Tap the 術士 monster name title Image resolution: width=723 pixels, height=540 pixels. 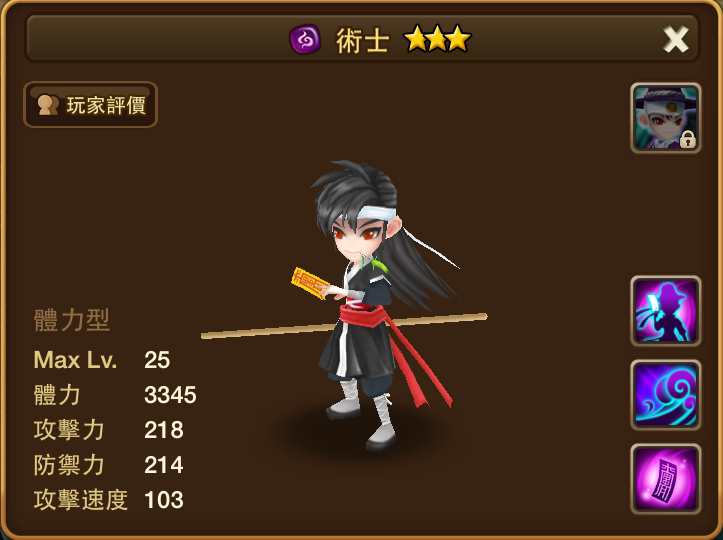point(362,41)
